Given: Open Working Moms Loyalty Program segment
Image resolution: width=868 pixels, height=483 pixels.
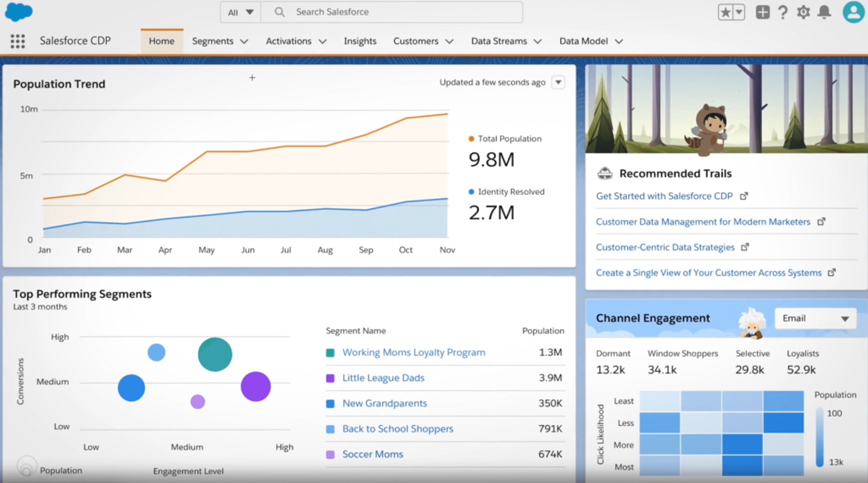Looking at the screenshot, I should pyautogui.click(x=414, y=353).
